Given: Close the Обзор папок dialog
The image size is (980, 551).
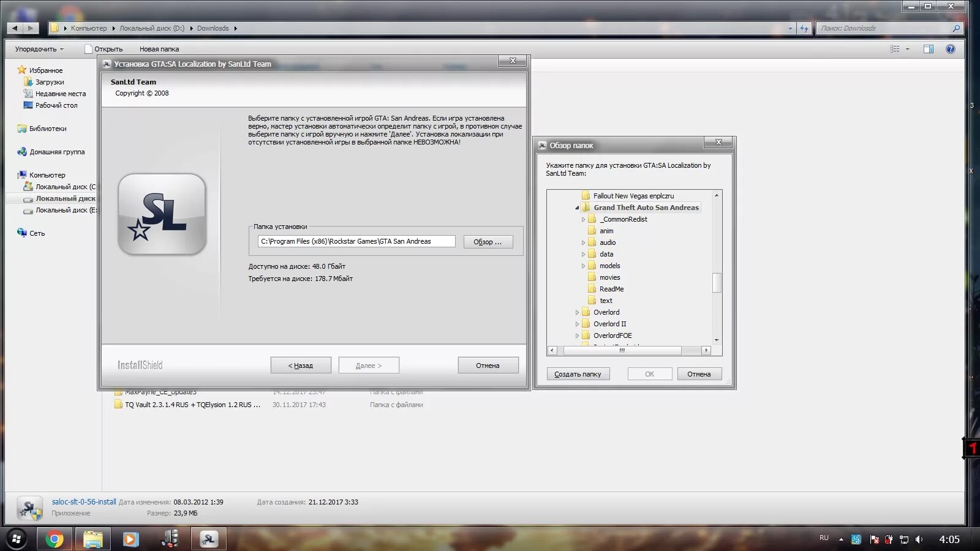Looking at the screenshot, I should 718,143.
